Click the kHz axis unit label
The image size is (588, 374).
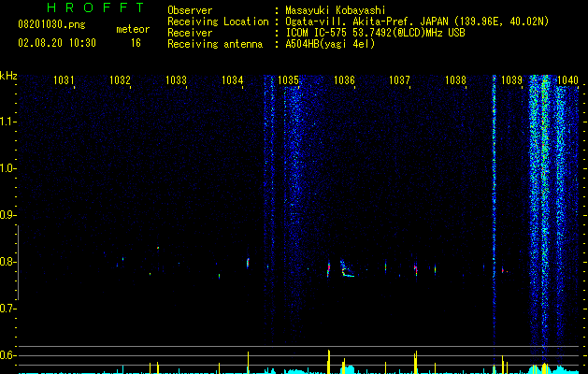8,76
